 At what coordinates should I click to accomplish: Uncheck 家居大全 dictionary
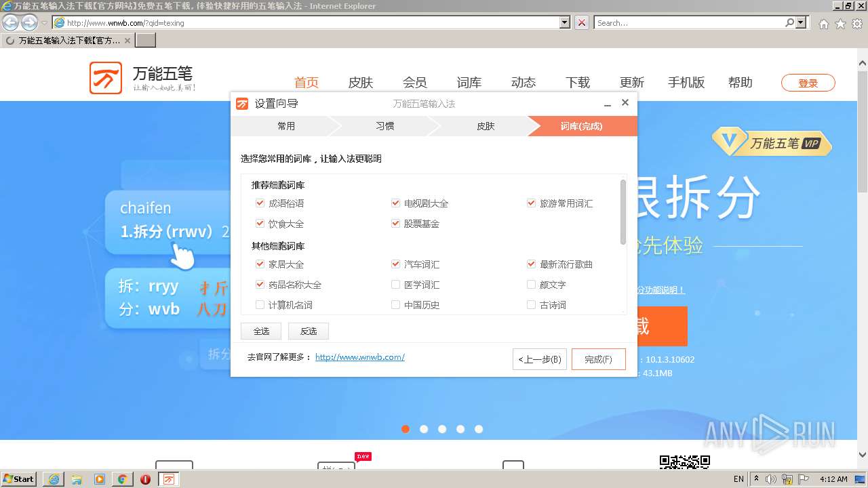click(x=260, y=264)
